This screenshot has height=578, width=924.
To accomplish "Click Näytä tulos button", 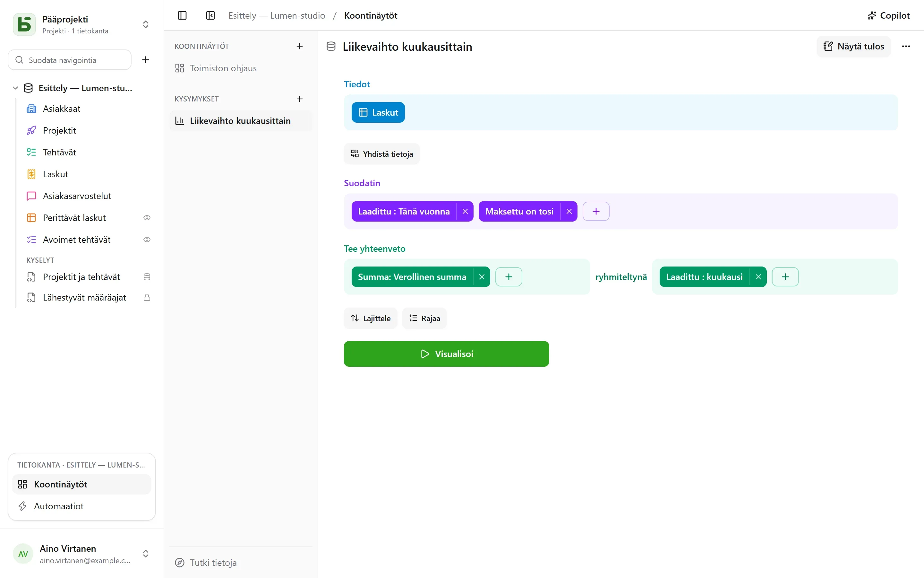I will click(853, 46).
